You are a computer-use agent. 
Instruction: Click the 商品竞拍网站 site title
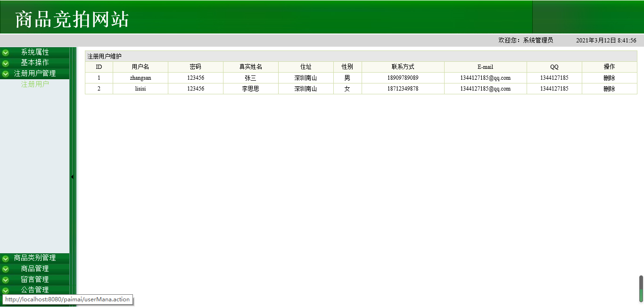point(72,20)
